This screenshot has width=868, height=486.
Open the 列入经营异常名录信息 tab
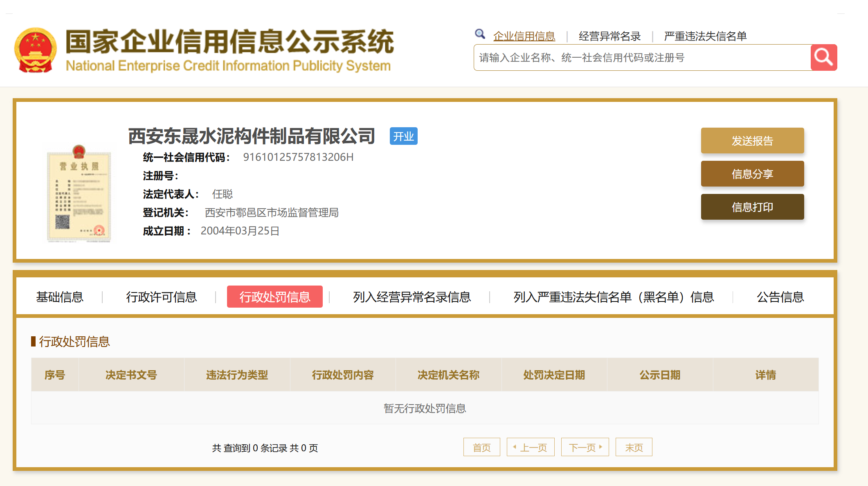coord(412,297)
